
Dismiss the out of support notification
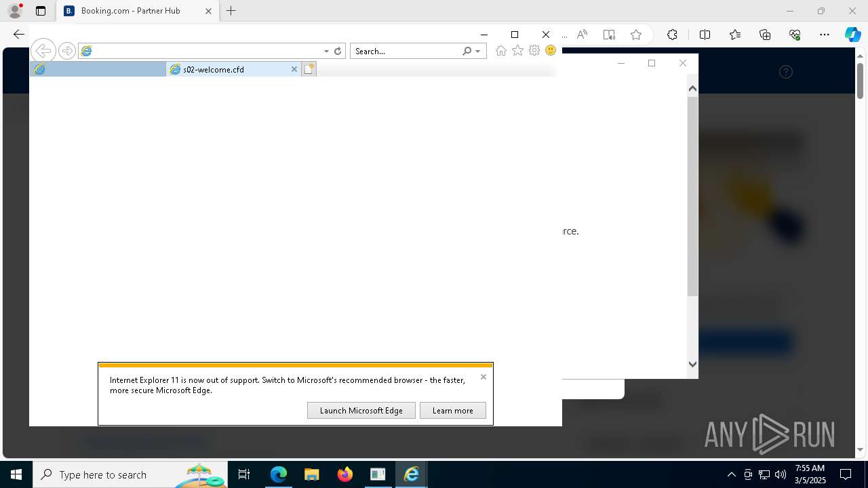click(484, 377)
